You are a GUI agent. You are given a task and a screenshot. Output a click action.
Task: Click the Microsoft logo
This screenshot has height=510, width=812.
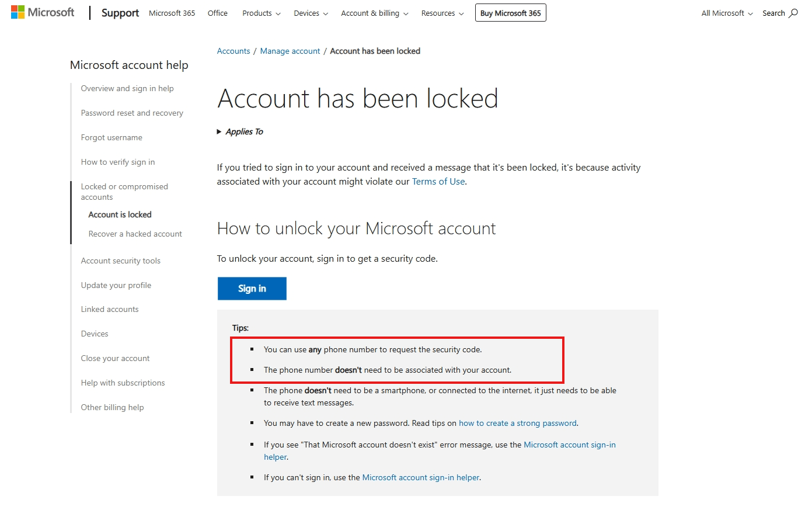pyautogui.click(x=41, y=12)
